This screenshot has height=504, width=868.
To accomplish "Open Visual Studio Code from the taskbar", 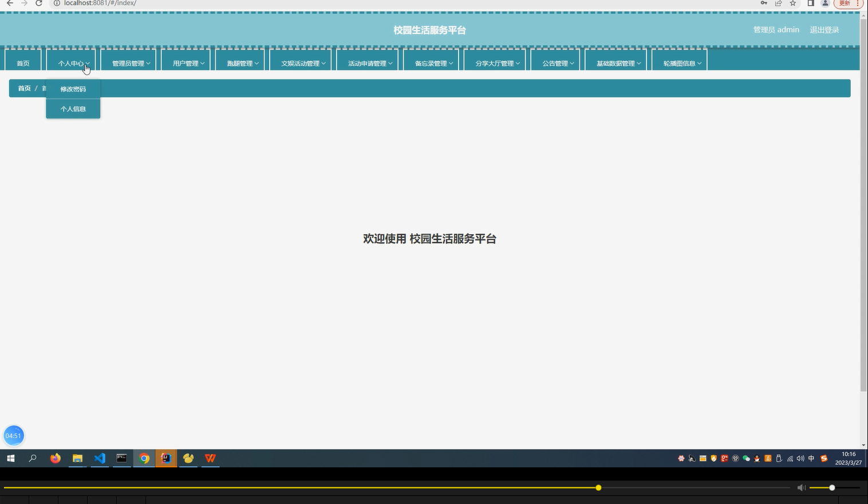I will tap(100, 458).
